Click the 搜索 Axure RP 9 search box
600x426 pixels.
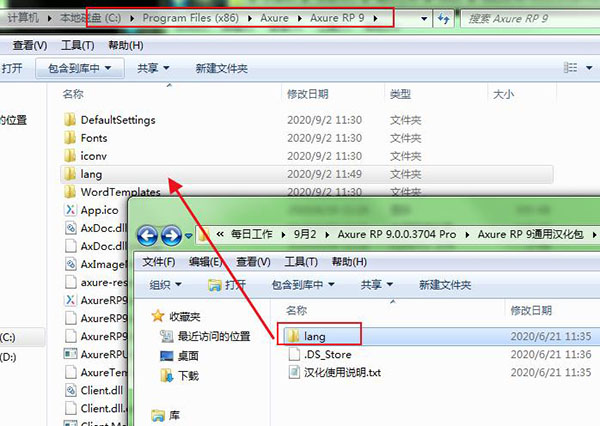coord(530,18)
